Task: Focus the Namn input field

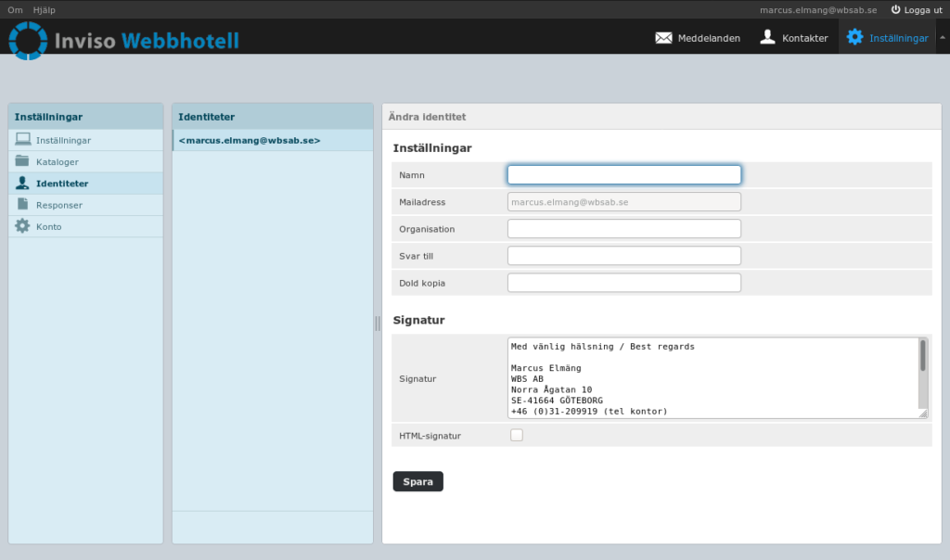Action: 623,174
